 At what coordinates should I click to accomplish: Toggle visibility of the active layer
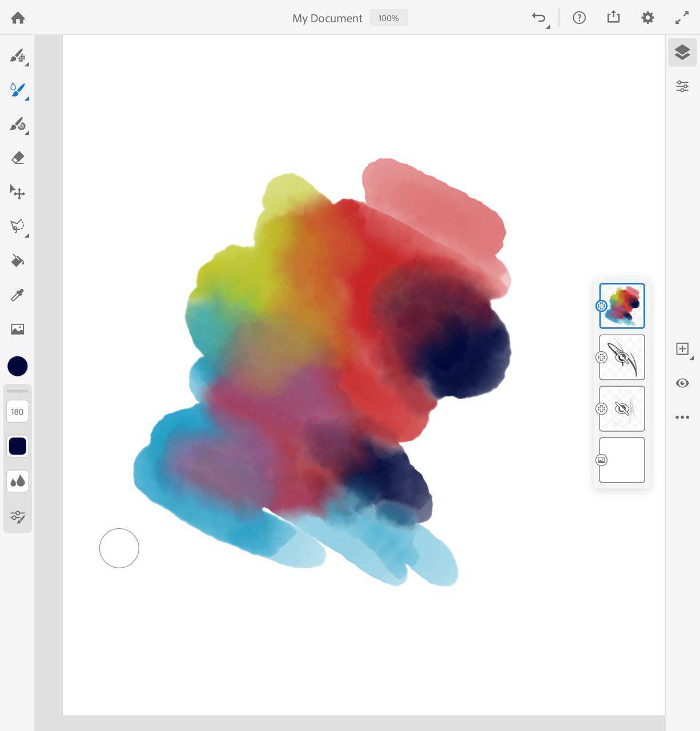point(682,383)
